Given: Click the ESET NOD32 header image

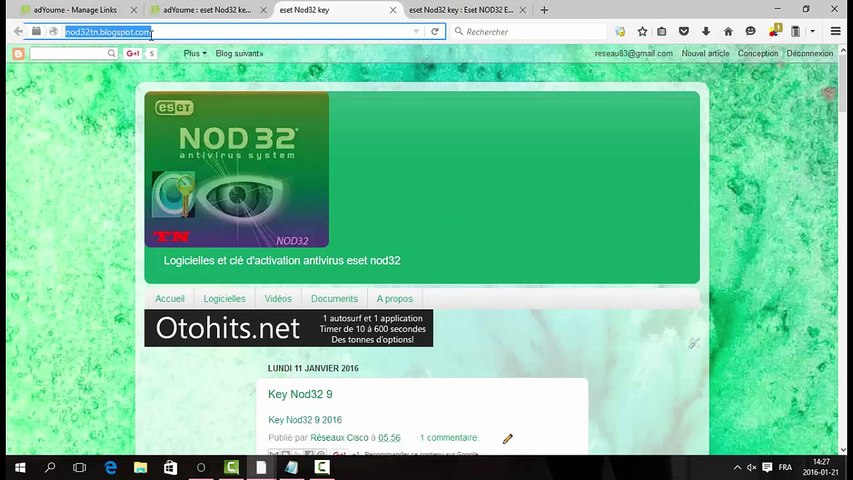Looking at the screenshot, I should tap(237, 169).
